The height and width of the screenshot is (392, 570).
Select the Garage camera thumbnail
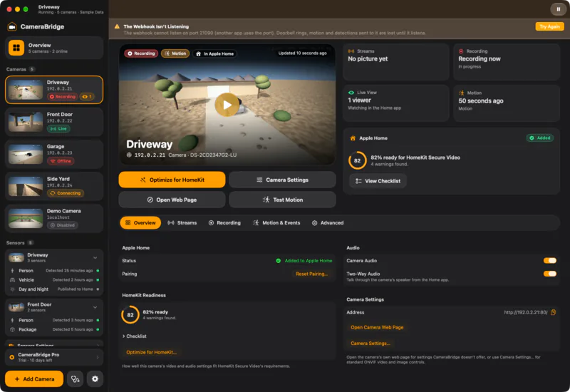[26, 154]
